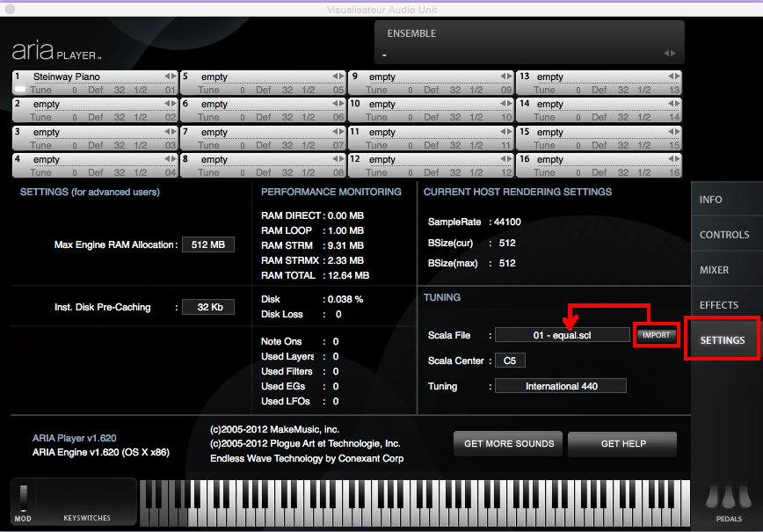Open the Scala File equal.scl selector
The image size is (763, 532).
click(x=562, y=335)
